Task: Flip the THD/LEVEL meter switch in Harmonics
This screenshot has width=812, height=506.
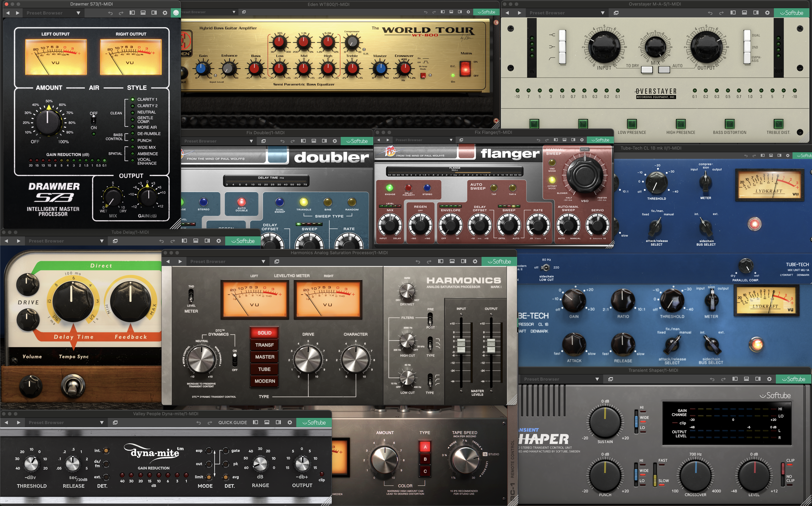Action: [x=191, y=296]
